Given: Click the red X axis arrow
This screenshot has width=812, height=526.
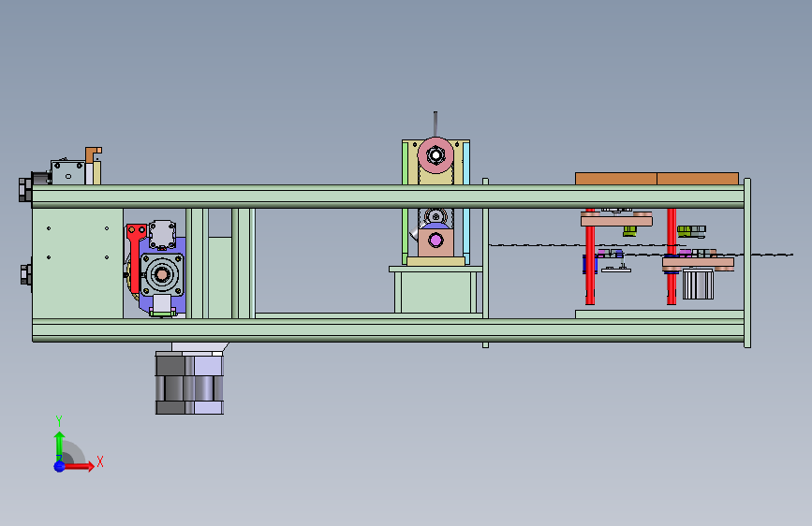Looking at the screenshot, I should [80, 466].
